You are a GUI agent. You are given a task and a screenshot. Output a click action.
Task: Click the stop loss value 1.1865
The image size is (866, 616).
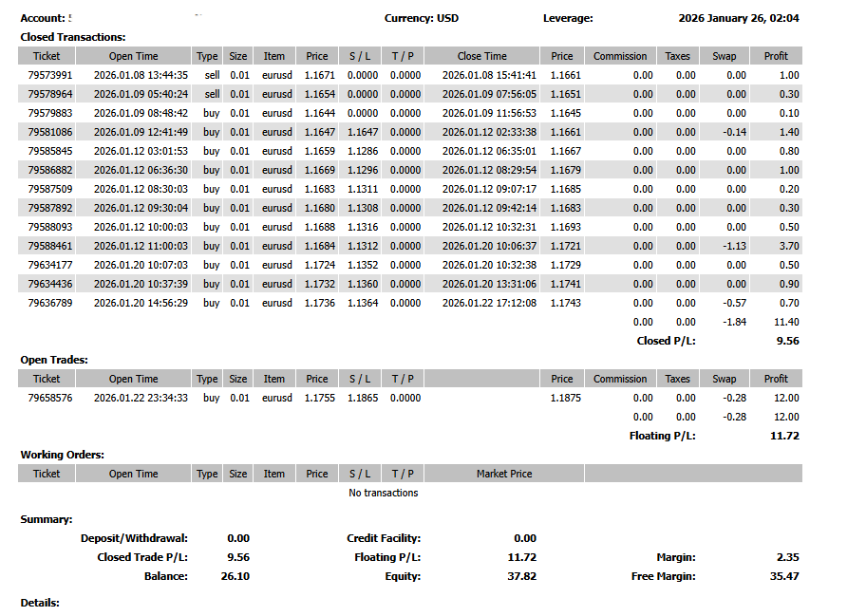click(363, 398)
